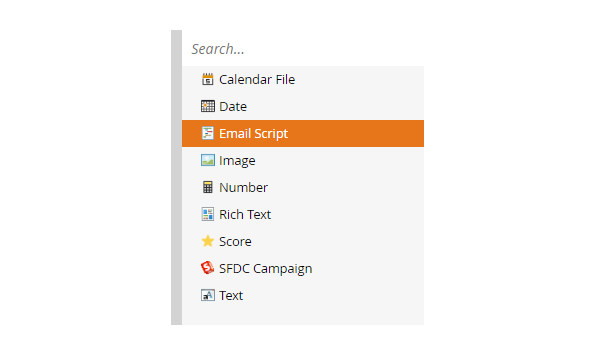Click the Rich Text icon
Image resolution: width=600 pixels, height=360 pixels.
(x=207, y=214)
